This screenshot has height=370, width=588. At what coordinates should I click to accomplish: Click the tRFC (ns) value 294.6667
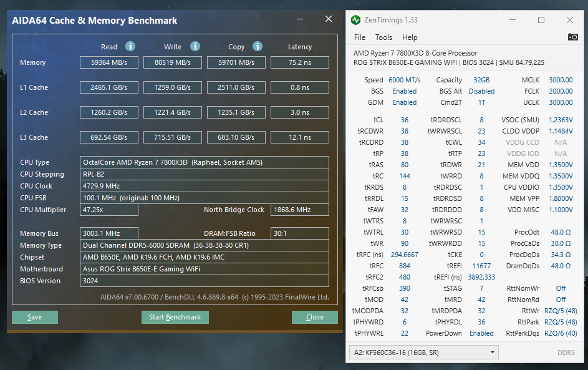(x=405, y=255)
